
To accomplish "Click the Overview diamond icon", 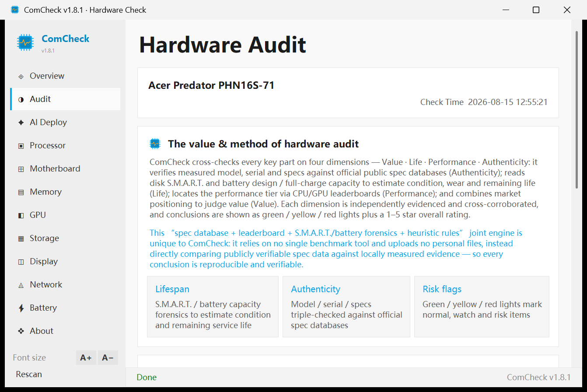I will (21, 77).
